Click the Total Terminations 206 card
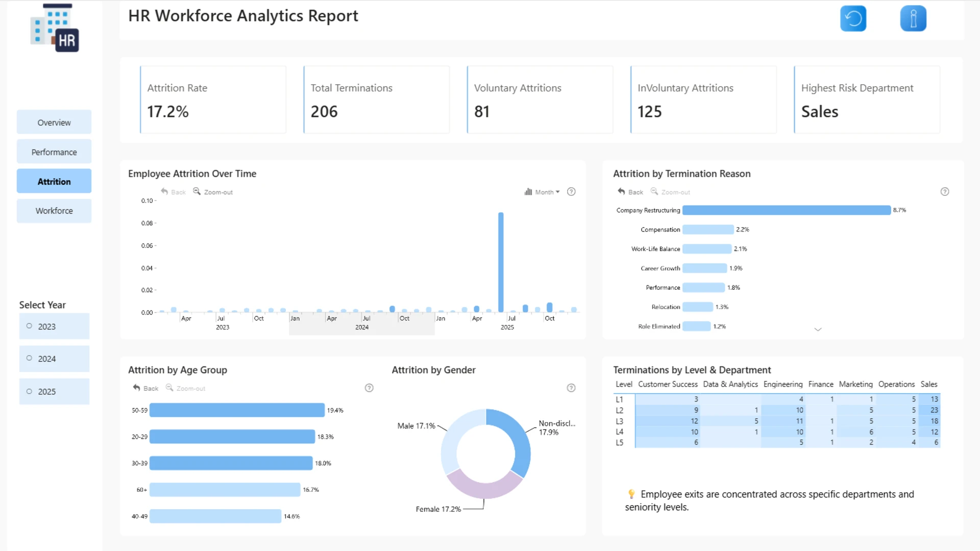 pyautogui.click(x=377, y=99)
